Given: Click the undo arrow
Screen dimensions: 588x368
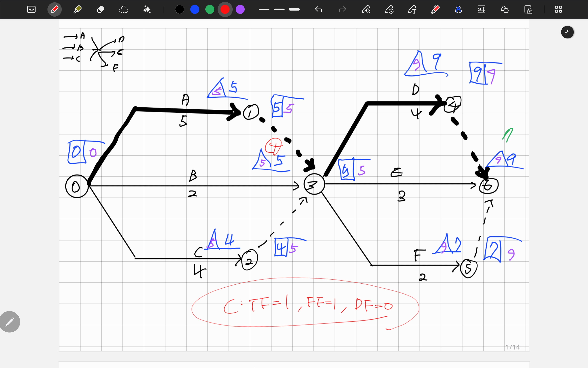Looking at the screenshot, I should click(318, 9).
